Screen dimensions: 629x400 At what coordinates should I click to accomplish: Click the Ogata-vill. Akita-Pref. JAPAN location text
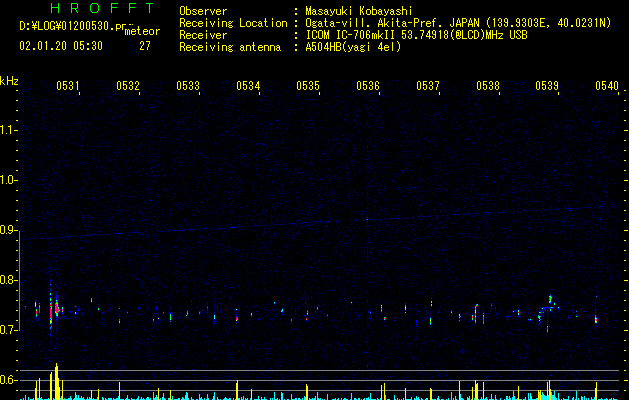point(458,23)
